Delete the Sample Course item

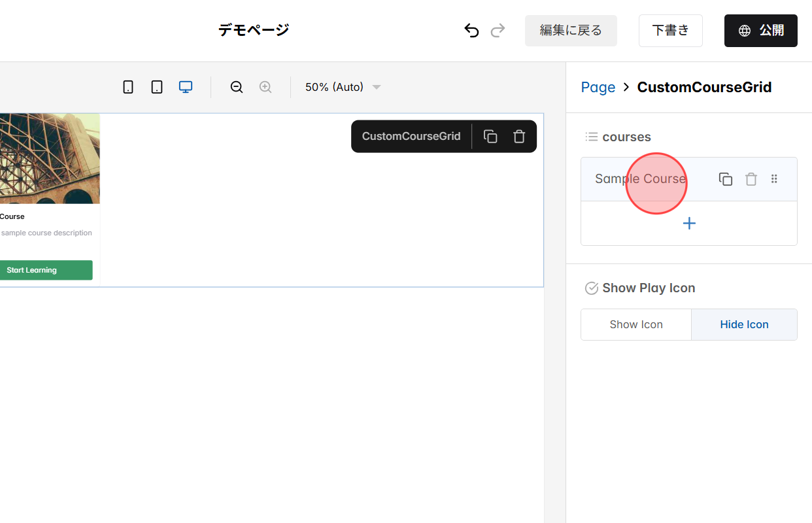pyautogui.click(x=751, y=178)
